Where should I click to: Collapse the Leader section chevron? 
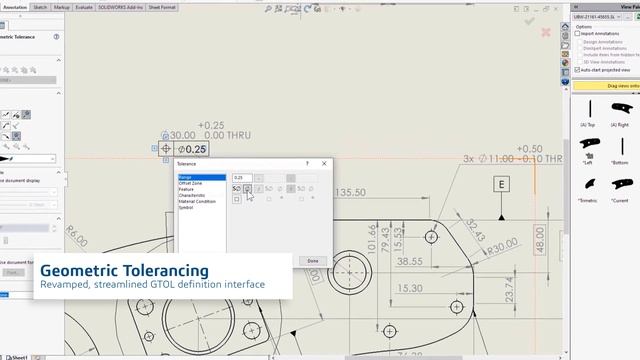(x=59, y=93)
